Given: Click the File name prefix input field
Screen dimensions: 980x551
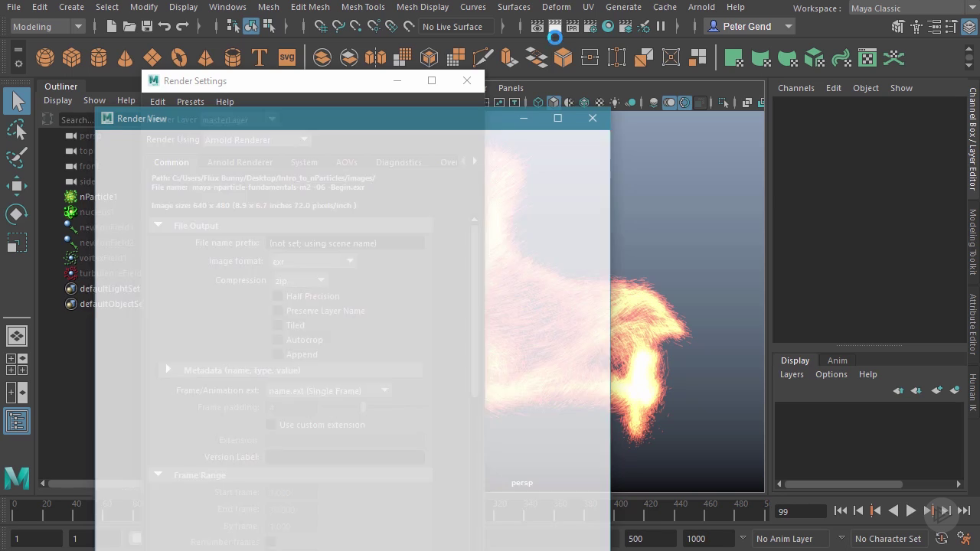Looking at the screenshot, I should [345, 243].
